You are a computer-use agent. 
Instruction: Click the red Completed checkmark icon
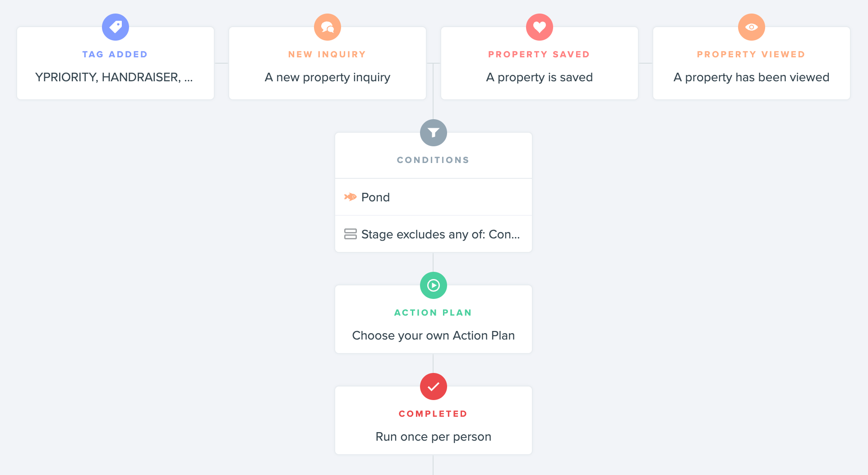434,387
